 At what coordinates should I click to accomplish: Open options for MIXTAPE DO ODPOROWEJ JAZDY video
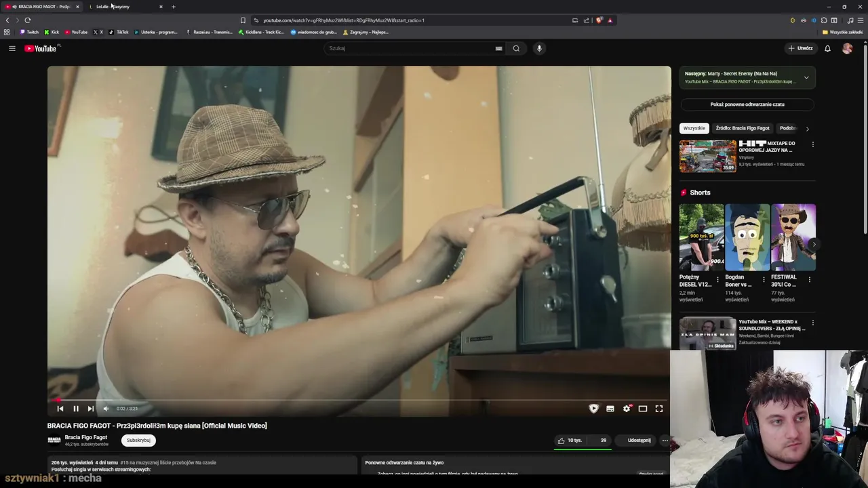812,144
